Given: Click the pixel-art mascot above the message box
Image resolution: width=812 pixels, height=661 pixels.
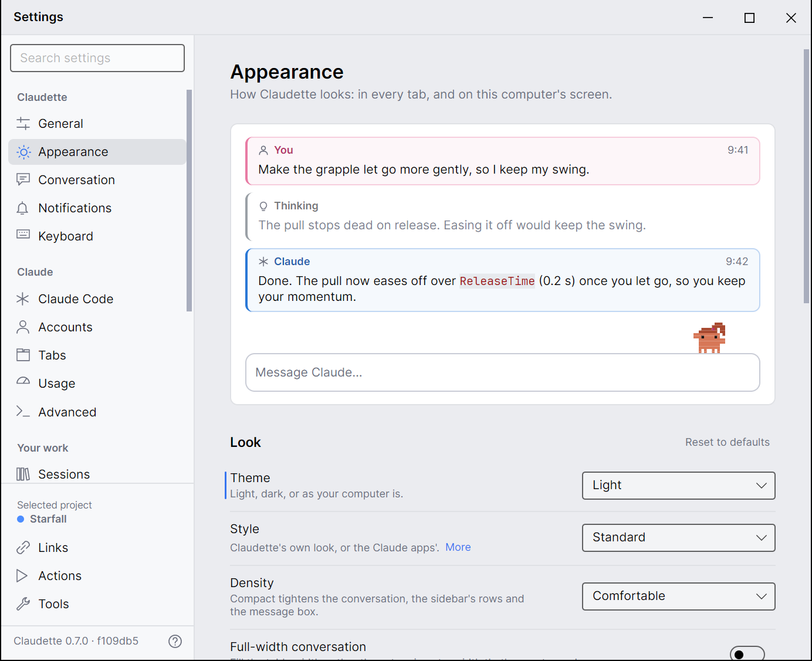Looking at the screenshot, I should point(710,338).
